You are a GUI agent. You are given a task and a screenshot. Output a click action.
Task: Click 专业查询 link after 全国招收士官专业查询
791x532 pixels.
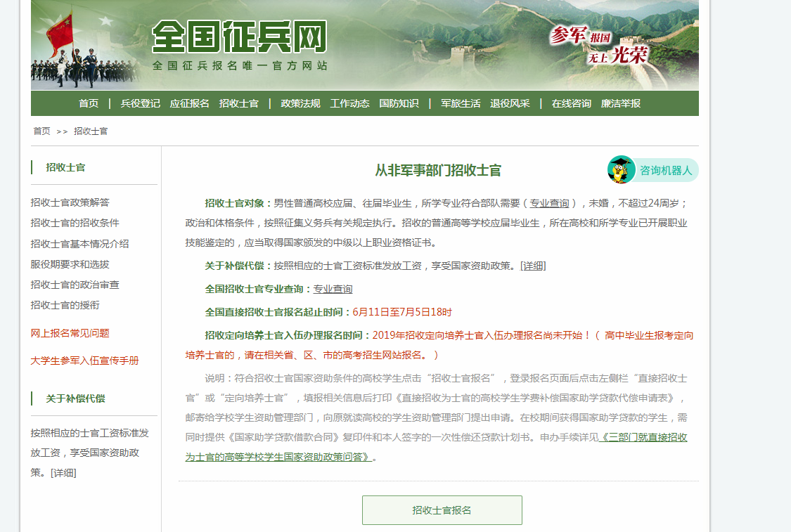(x=333, y=289)
